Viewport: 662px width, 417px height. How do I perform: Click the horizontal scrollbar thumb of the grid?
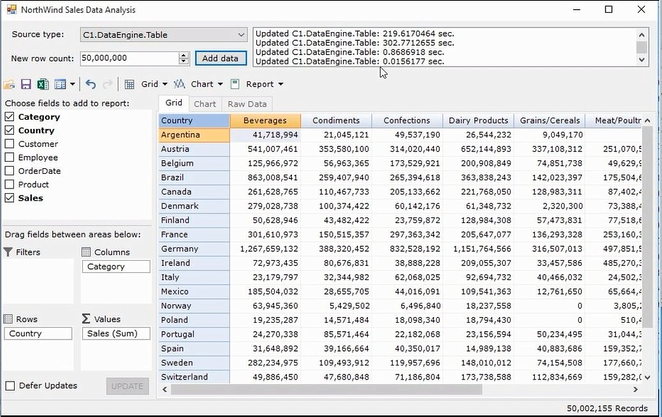[x=326, y=389]
